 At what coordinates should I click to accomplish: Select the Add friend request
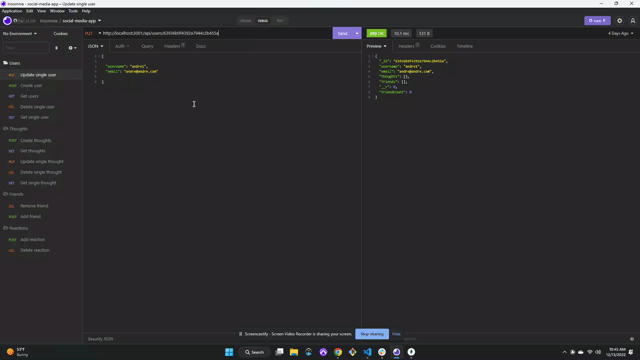(41, 216)
